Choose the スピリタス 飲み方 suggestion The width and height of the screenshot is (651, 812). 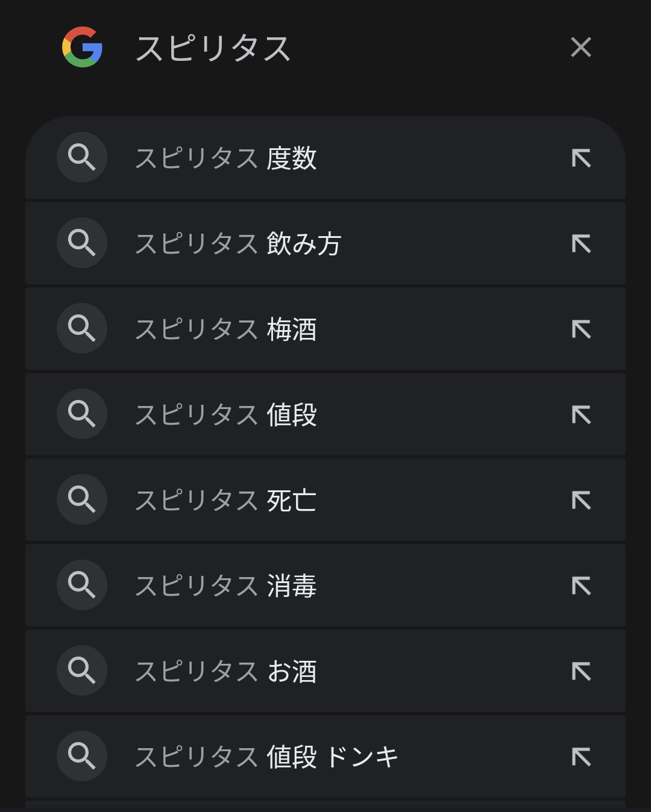click(238, 244)
